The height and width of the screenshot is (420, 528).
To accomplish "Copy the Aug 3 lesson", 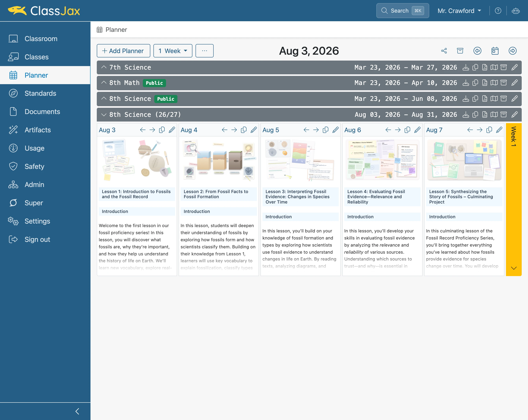I will point(162,130).
